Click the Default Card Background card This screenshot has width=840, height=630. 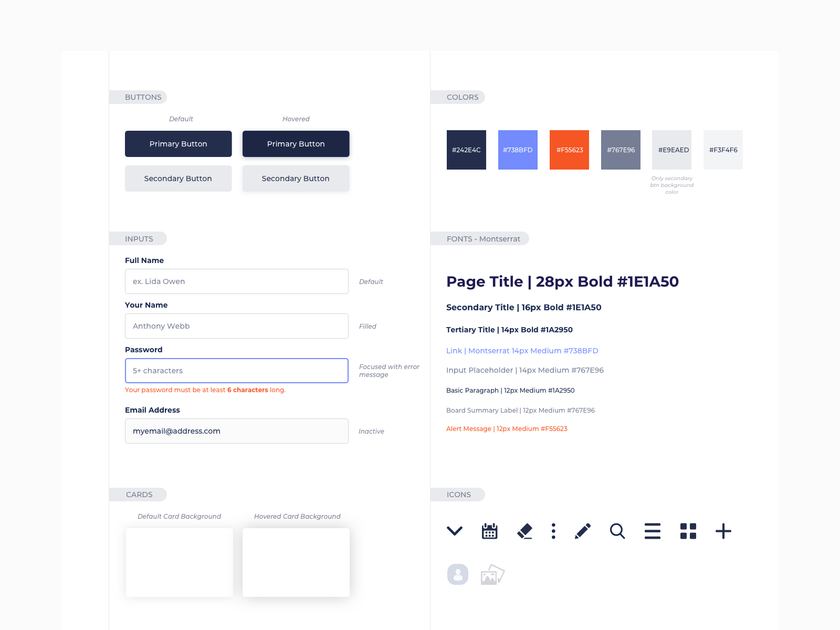coord(179,562)
